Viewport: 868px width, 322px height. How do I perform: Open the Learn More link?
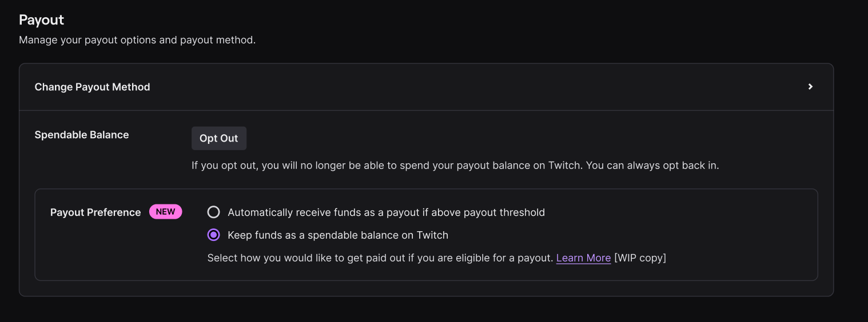tap(583, 257)
